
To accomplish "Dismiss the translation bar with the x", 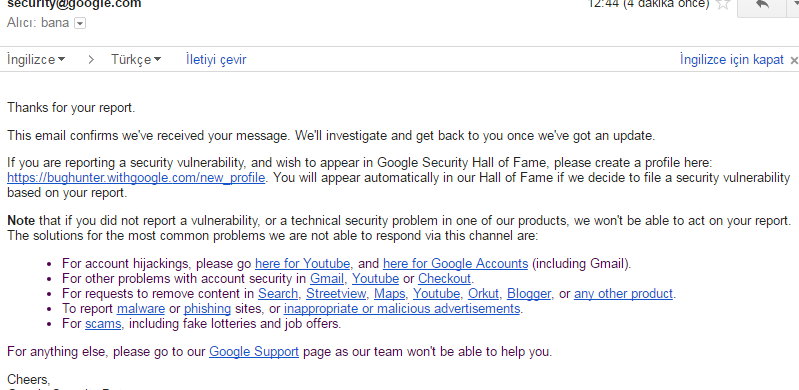I will pos(794,61).
